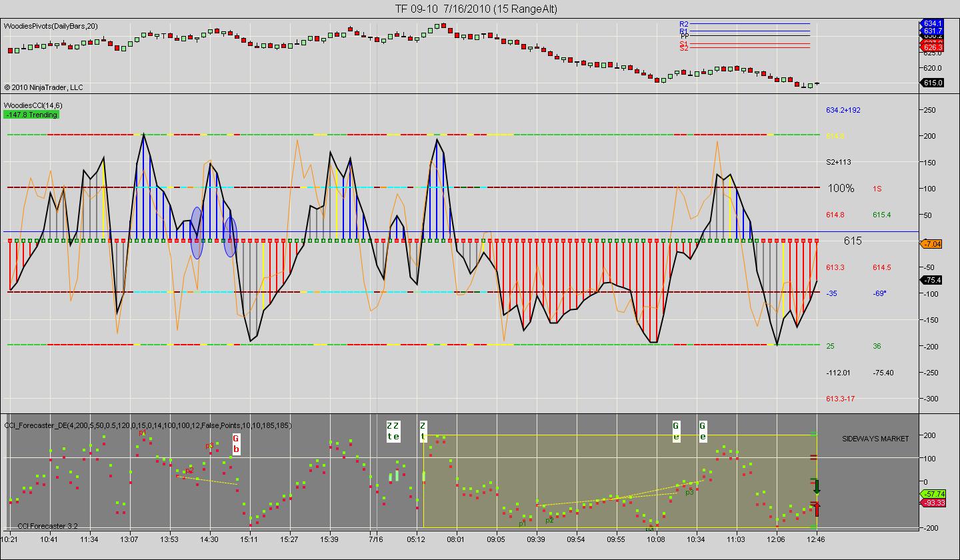This screenshot has height=560, width=960.
Task: Click the green '-147.8 Trending' status label
Action: coord(31,115)
